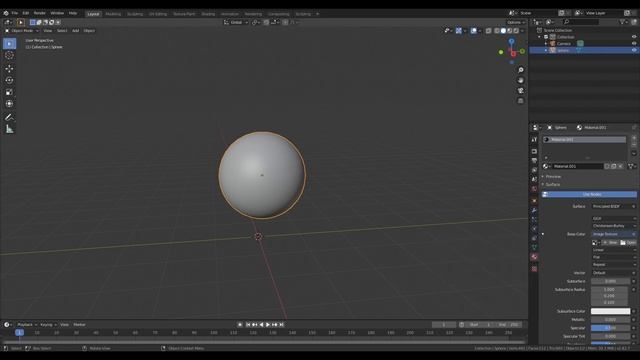Image resolution: width=640 pixels, height=360 pixels.
Task: Toggle X-ray display mode
Action: 489,31
